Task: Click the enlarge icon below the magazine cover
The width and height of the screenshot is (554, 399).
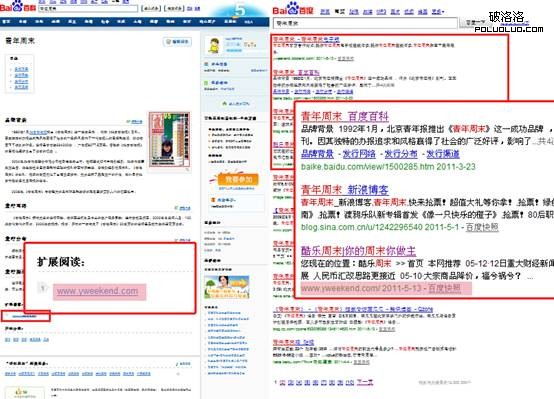Action: pos(187,169)
